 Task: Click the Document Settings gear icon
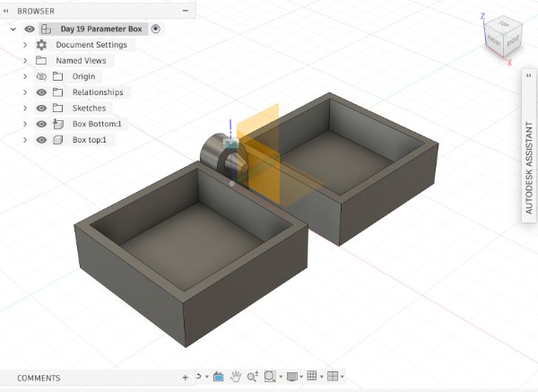click(41, 45)
